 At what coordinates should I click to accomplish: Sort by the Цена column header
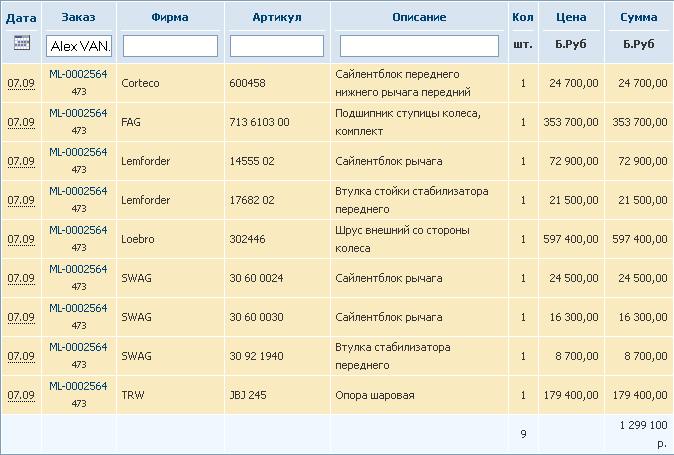pyautogui.click(x=571, y=17)
